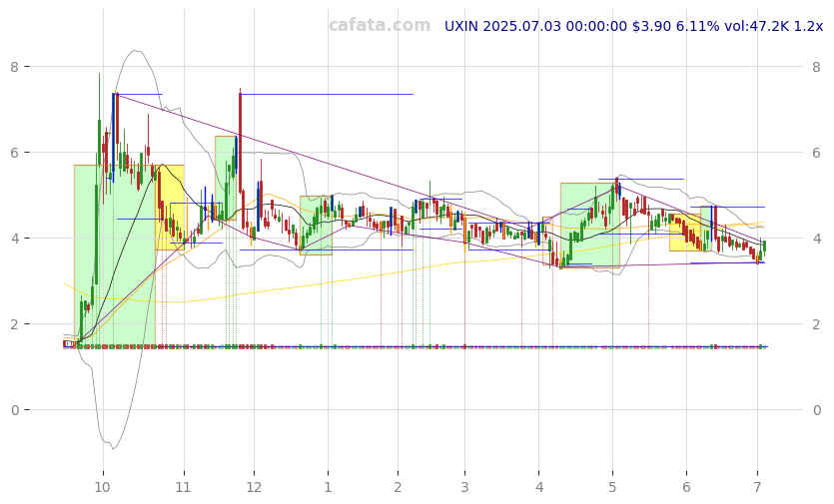Click the UXIN ticker symbol in header
The image size is (834, 504).
tap(461, 26)
